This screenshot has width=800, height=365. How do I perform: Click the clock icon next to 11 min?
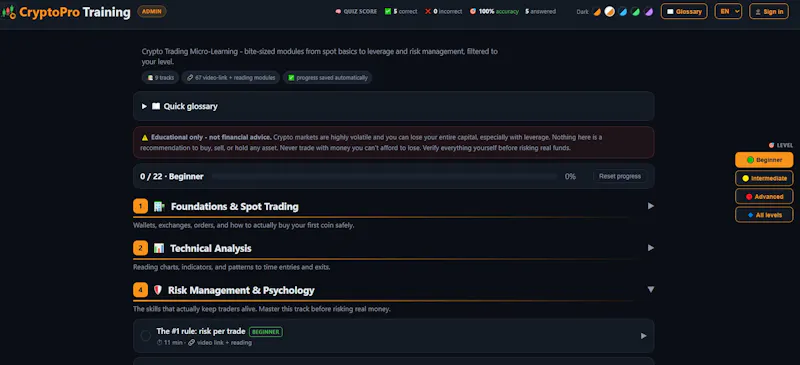click(160, 343)
